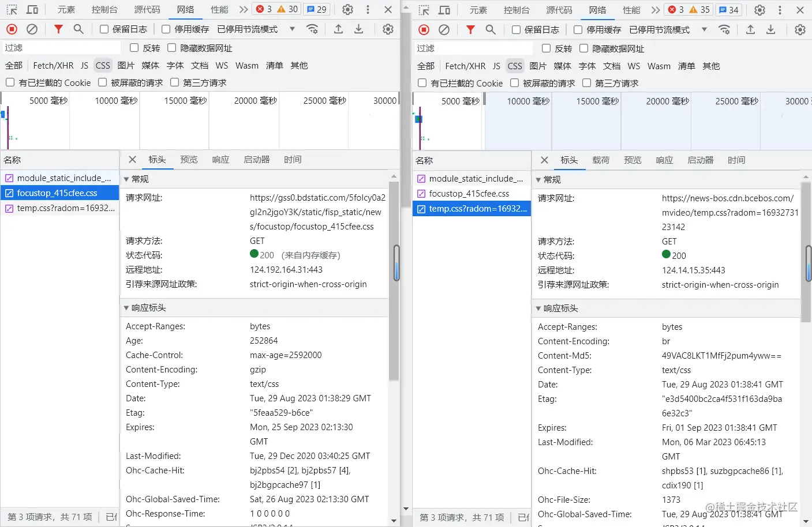Open throttling dropdown 已停用节流模式 in left panel

256,29
